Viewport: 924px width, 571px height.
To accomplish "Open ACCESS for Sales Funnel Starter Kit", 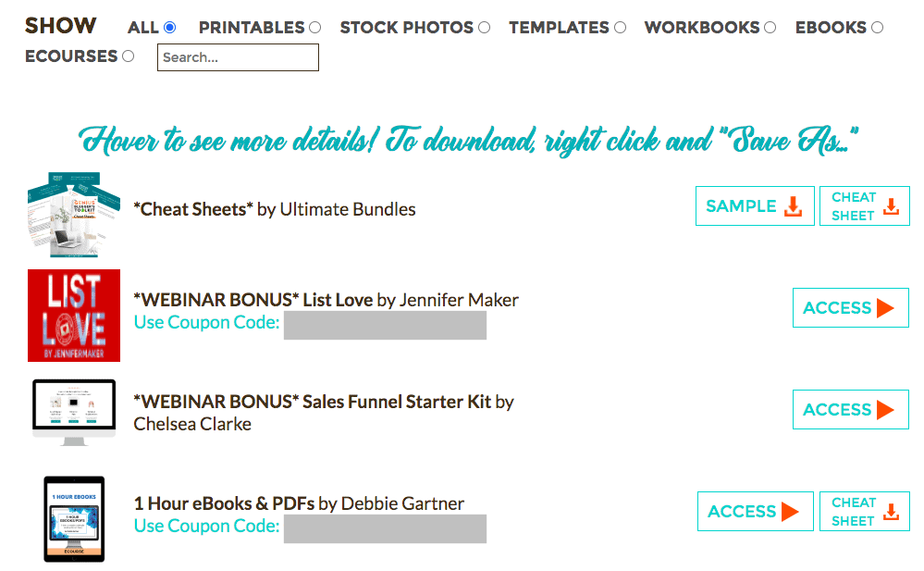I will [x=850, y=409].
